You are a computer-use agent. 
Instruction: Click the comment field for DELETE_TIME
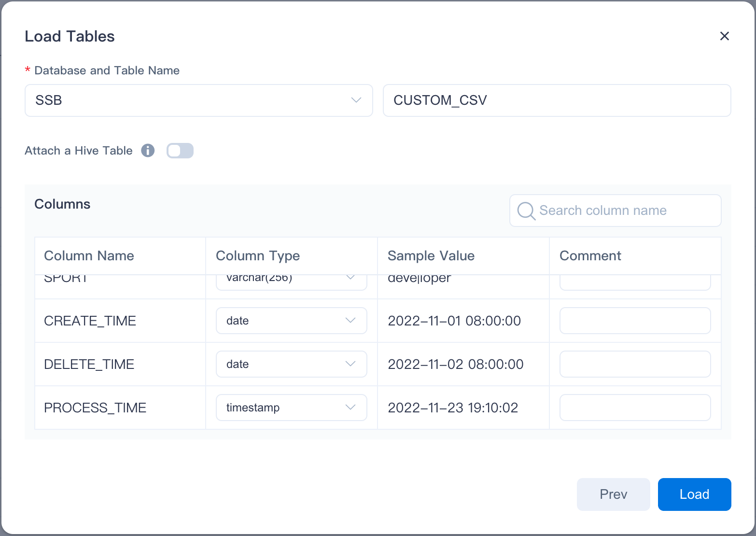coord(635,364)
